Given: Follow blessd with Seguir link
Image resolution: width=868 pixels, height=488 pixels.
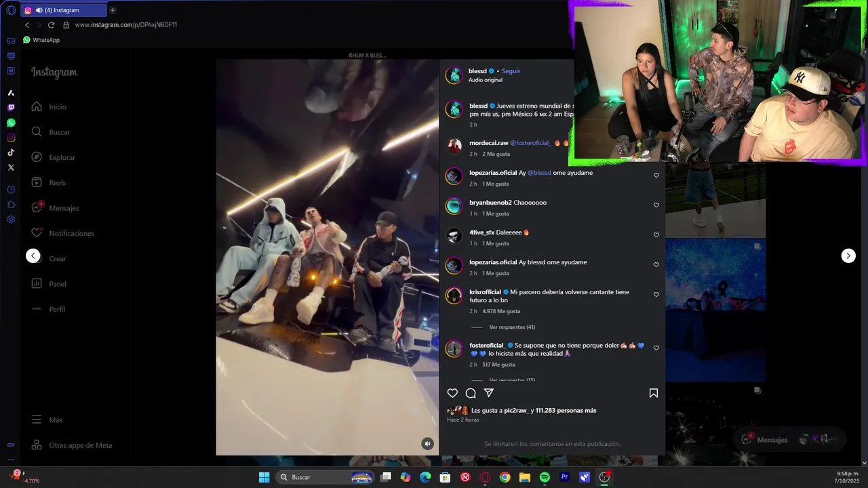Looking at the screenshot, I should (x=511, y=71).
